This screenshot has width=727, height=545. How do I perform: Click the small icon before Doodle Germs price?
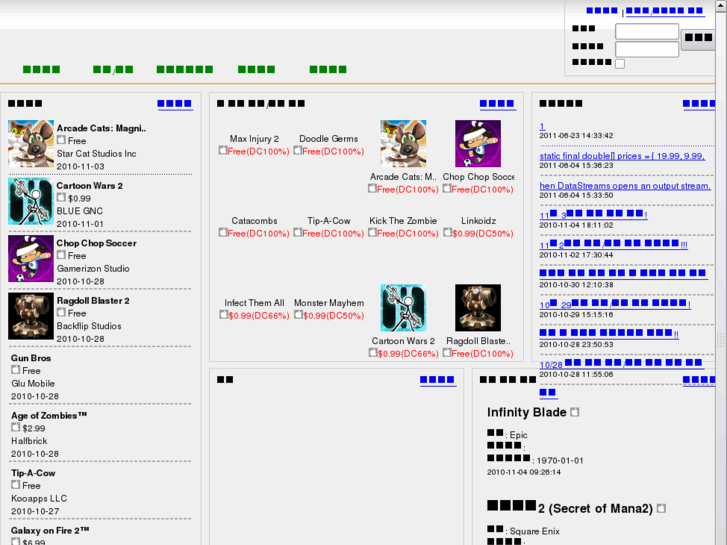pos(298,150)
